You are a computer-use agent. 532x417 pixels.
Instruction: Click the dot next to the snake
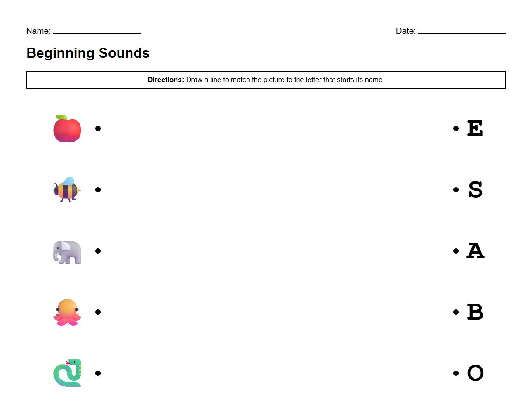97,373
